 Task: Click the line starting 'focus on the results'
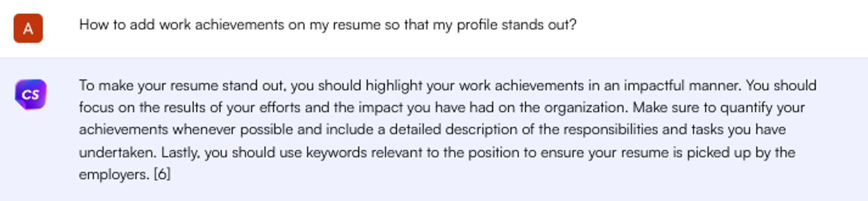coord(442,108)
